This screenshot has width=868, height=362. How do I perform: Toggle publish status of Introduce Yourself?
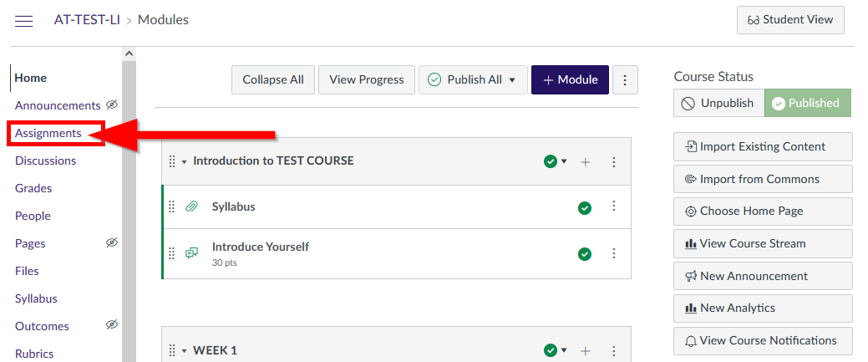(x=585, y=254)
